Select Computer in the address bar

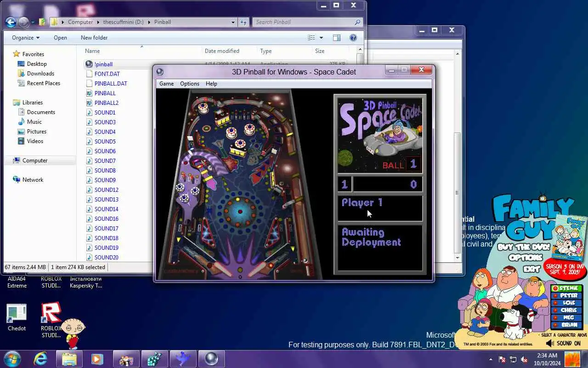80,22
